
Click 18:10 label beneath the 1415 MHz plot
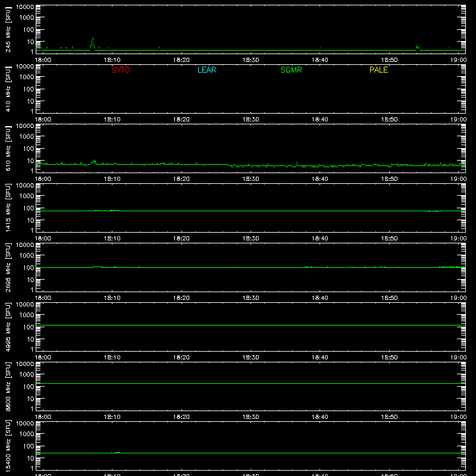point(112,239)
